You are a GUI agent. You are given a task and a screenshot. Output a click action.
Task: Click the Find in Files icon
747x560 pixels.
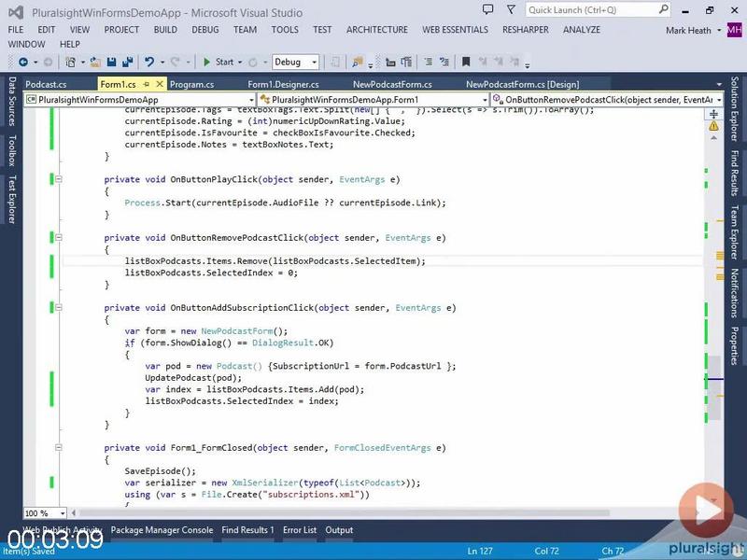click(357, 62)
